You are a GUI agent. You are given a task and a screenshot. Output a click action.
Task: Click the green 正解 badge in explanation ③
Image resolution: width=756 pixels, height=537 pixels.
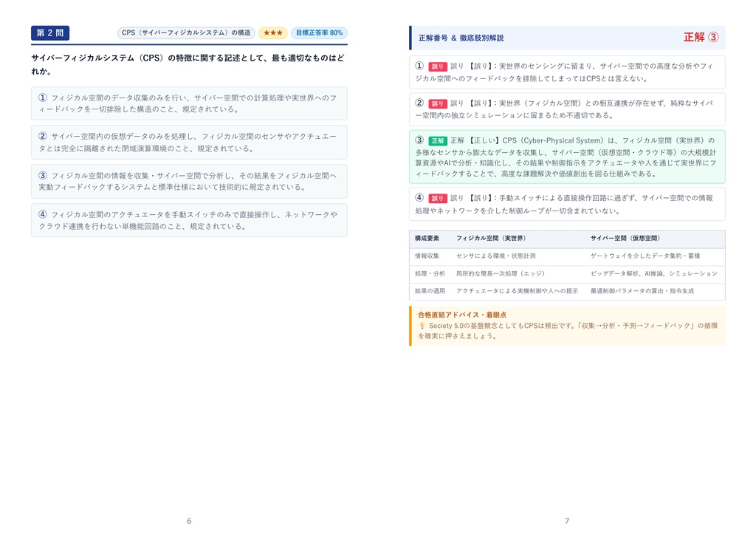pyautogui.click(x=437, y=141)
